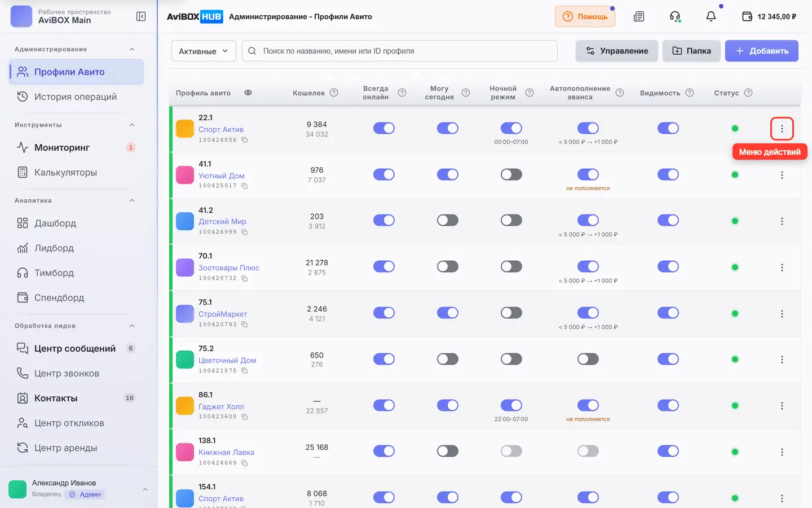The image size is (812, 508).
Task: Show help for Видимость column
Action: point(690,93)
